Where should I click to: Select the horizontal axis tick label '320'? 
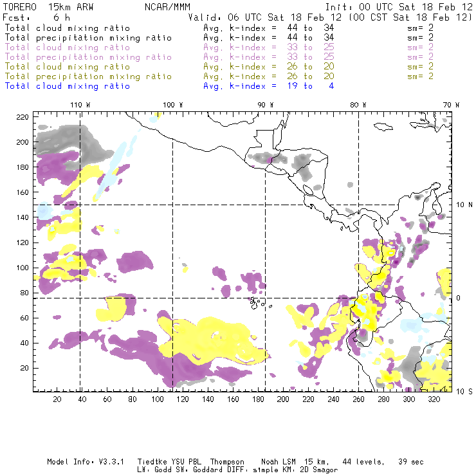[x=434, y=399]
